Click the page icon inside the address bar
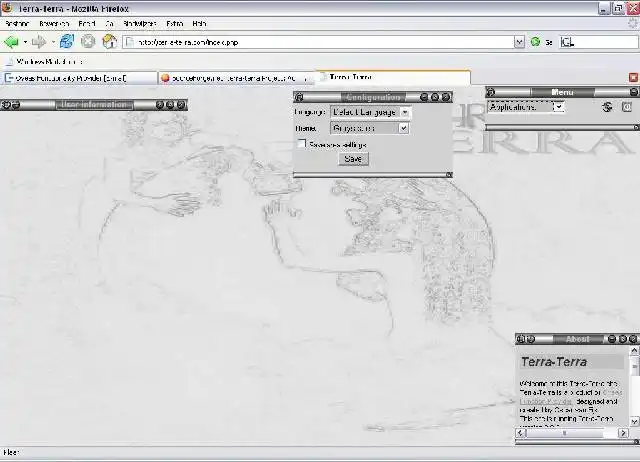The height and width of the screenshot is (462, 640). click(x=129, y=42)
